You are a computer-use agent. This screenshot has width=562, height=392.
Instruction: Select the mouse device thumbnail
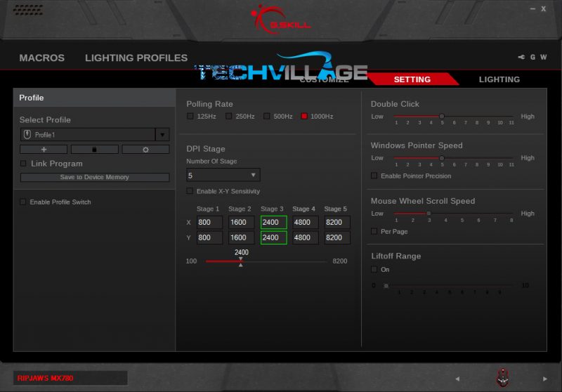pyautogui.click(x=502, y=378)
